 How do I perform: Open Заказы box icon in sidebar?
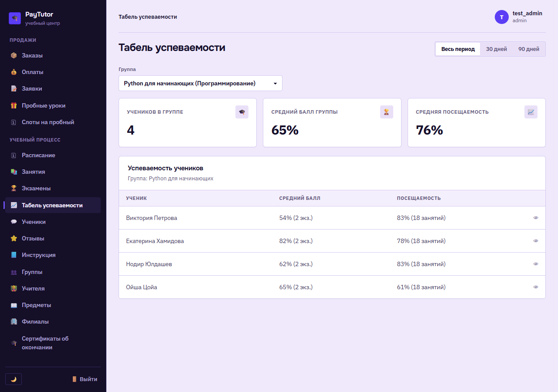pyautogui.click(x=14, y=55)
